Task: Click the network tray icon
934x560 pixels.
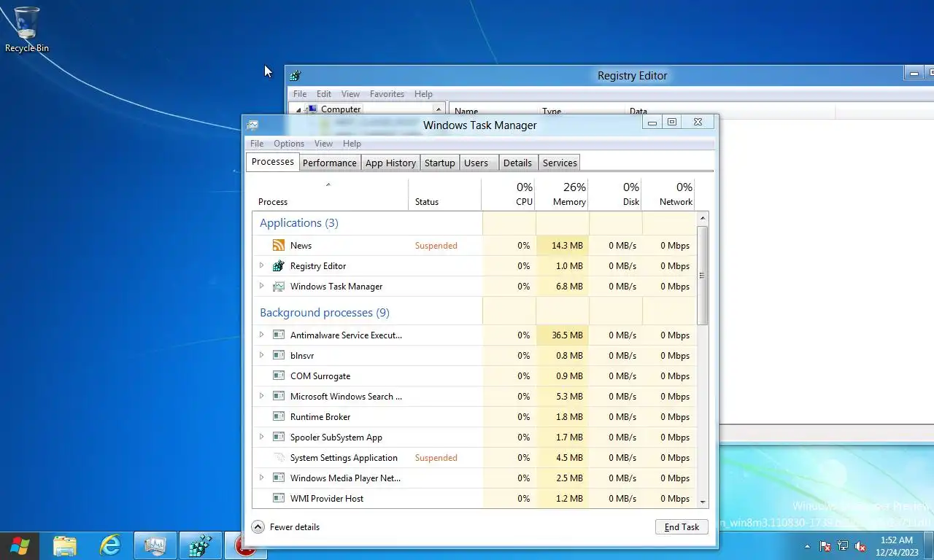Action: [843, 546]
